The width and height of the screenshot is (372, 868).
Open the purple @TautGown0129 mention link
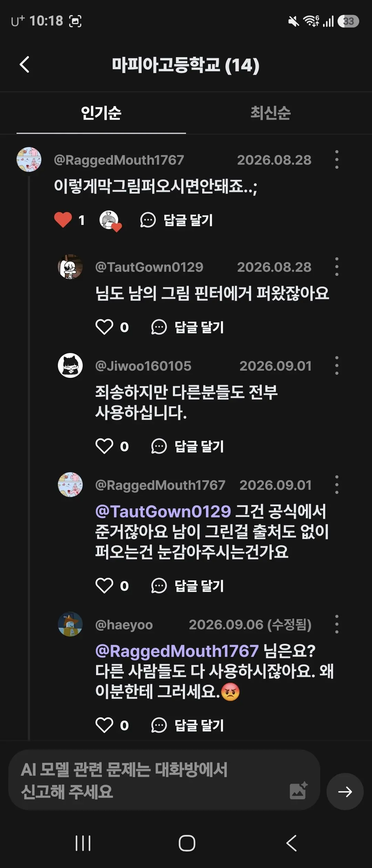(x=163, y=511)
